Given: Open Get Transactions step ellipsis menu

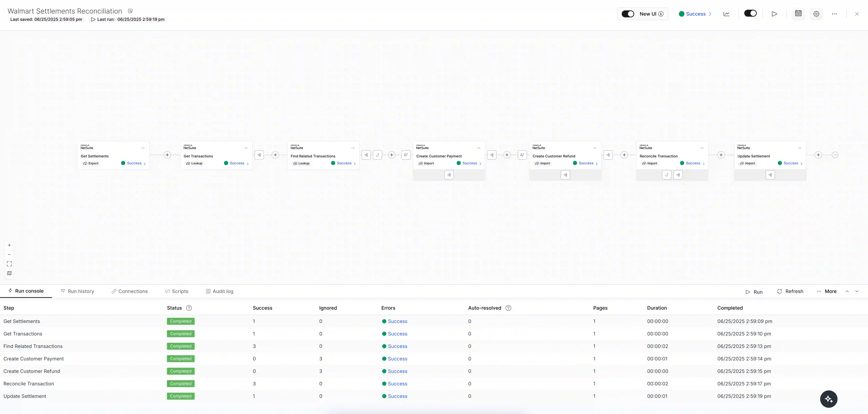Looking at the screenshot, I should (246, 148).
